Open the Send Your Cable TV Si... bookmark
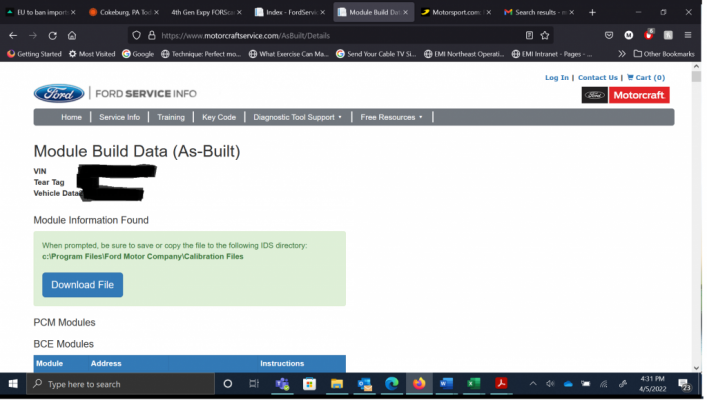 376,54
